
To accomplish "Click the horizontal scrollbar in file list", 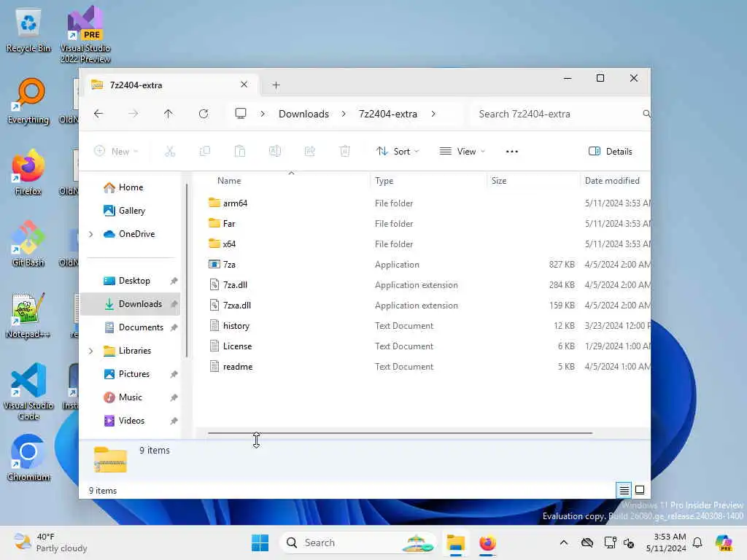I will tap(400, 433).
